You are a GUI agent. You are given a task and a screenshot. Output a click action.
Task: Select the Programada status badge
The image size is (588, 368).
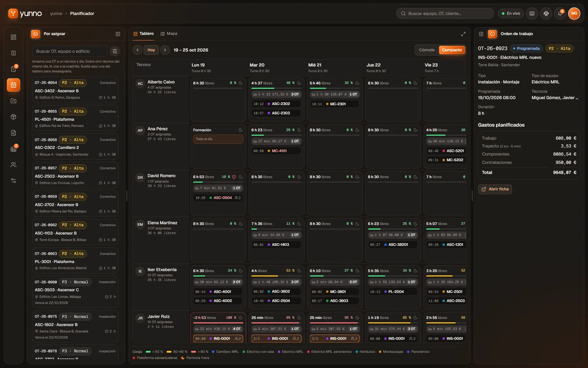(526, 49)
